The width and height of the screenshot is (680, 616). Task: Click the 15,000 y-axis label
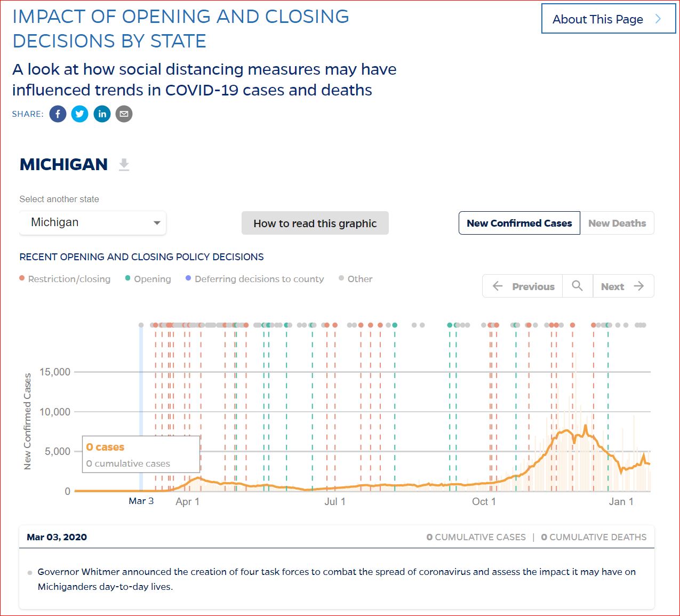[55, 372]
